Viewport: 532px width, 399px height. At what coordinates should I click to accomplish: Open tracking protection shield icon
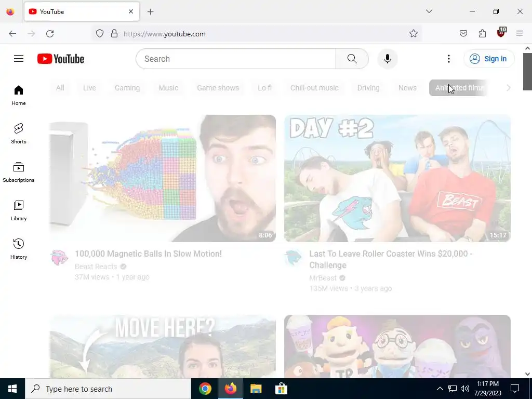99,34
